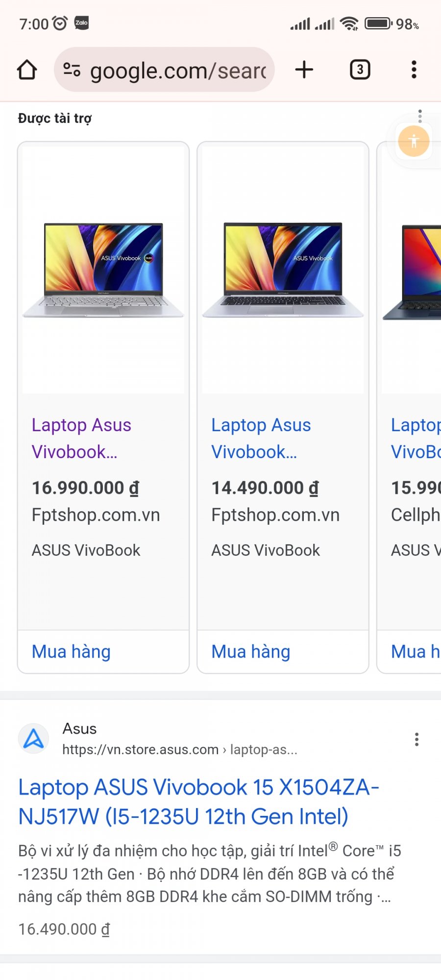Open sponsored section options menu
The height and width of the screenshot is (980, 441).
click(x=420, y=116)
